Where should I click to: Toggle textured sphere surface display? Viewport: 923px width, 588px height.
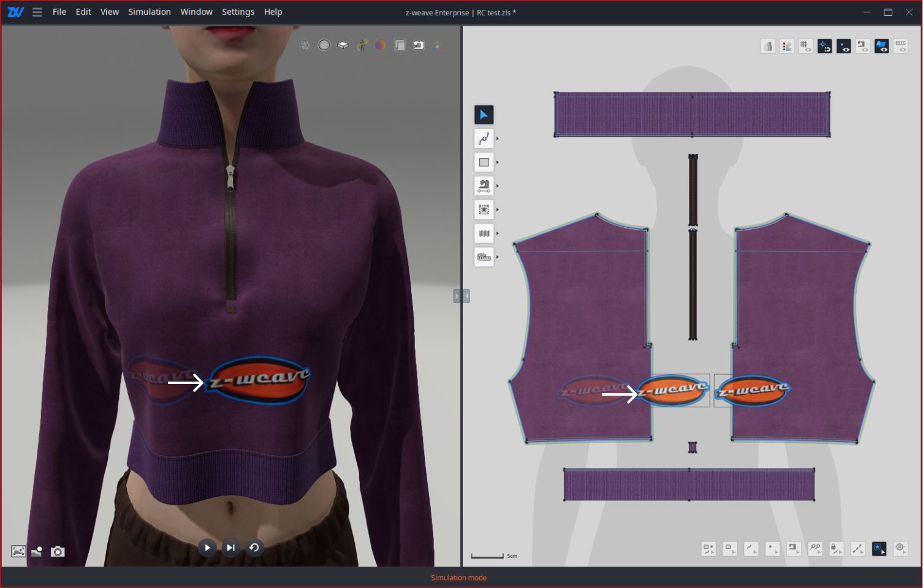(324, 45)
